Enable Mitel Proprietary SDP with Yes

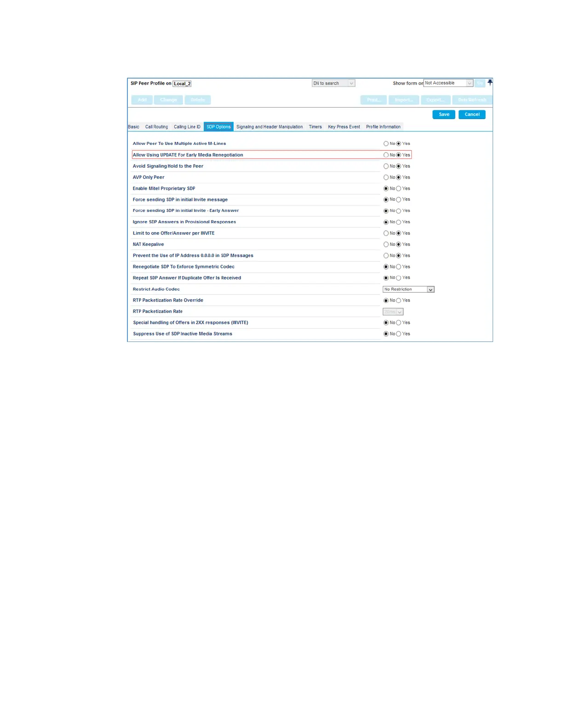pyautogui.click(x=399, y=188)
